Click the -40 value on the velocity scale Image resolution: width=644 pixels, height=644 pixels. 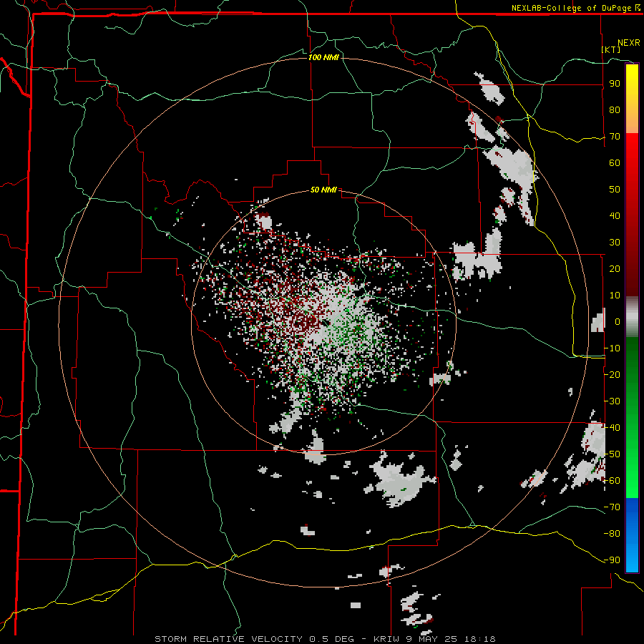[x=612, y=428]
